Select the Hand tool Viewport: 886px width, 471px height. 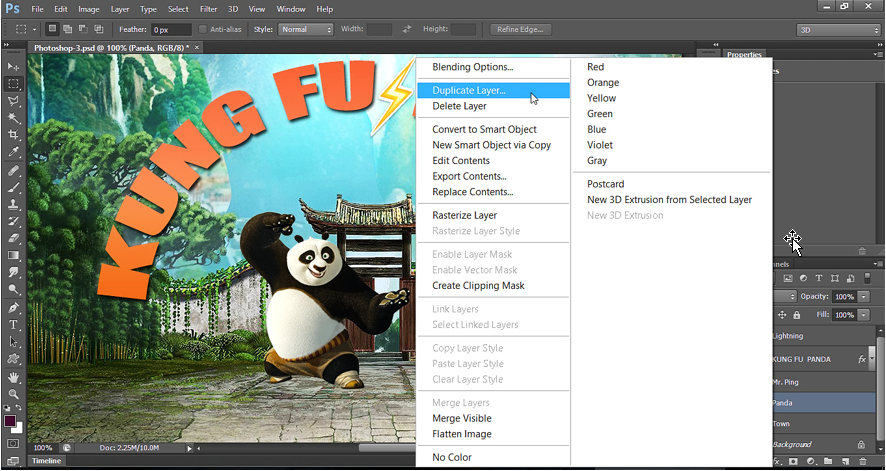(x=13, y=377)
